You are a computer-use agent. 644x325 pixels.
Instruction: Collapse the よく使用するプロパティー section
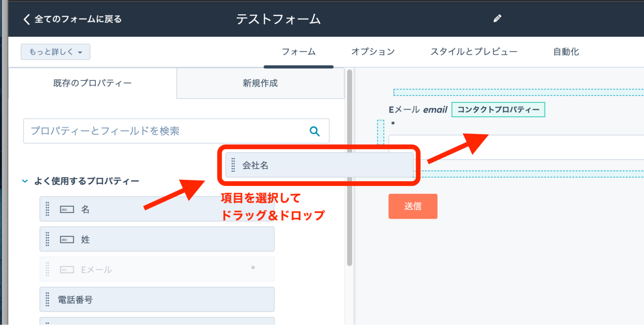tap(25, 181)
